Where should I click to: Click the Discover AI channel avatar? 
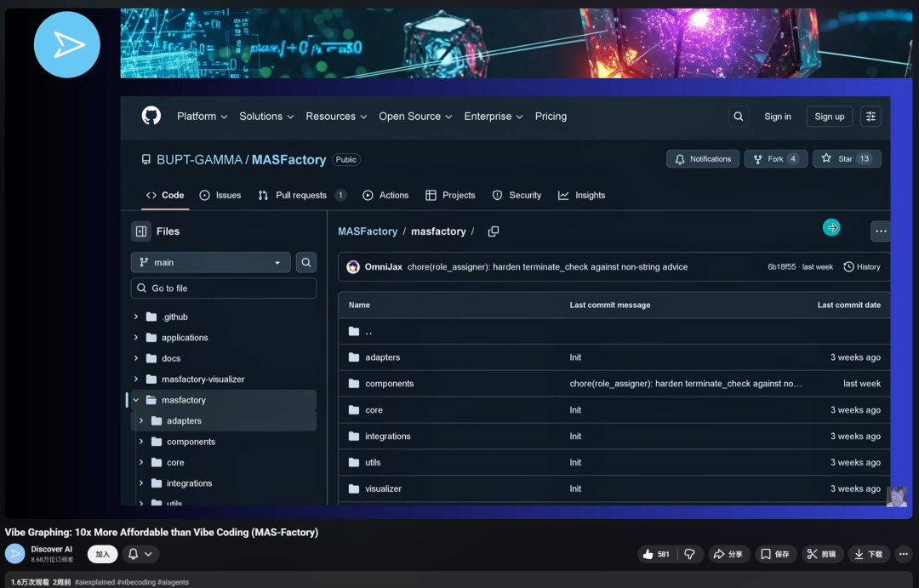(15, 554)
